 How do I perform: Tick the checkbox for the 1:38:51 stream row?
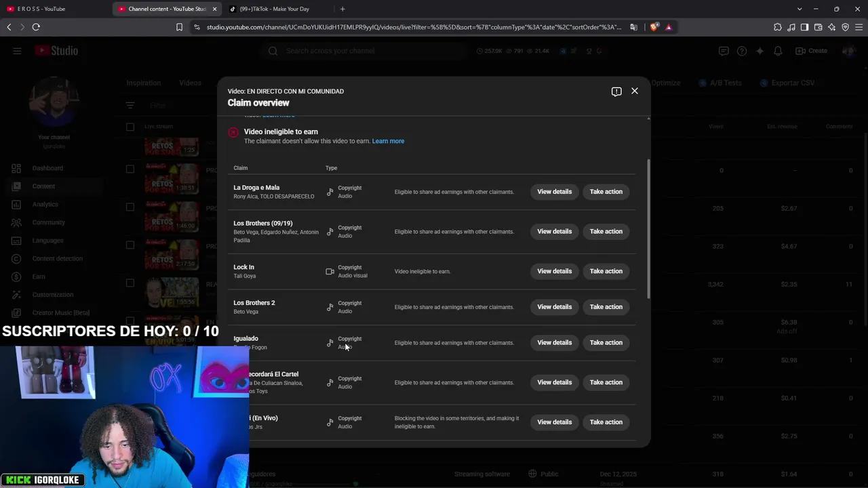(130, 169)
